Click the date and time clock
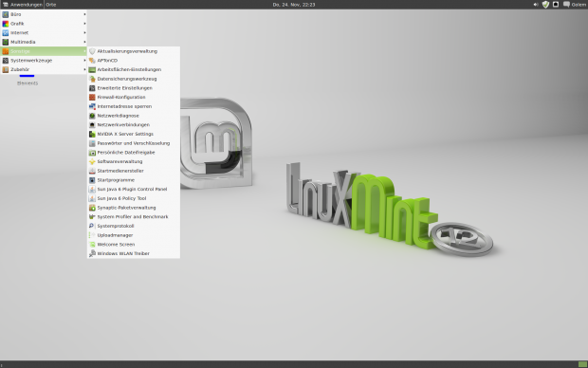 tap(294, 5)
